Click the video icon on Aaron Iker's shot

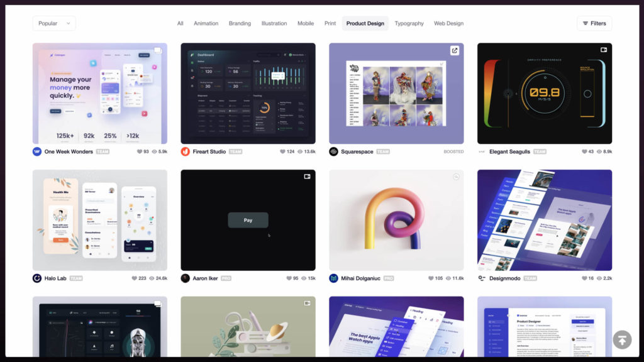point(306,177)
